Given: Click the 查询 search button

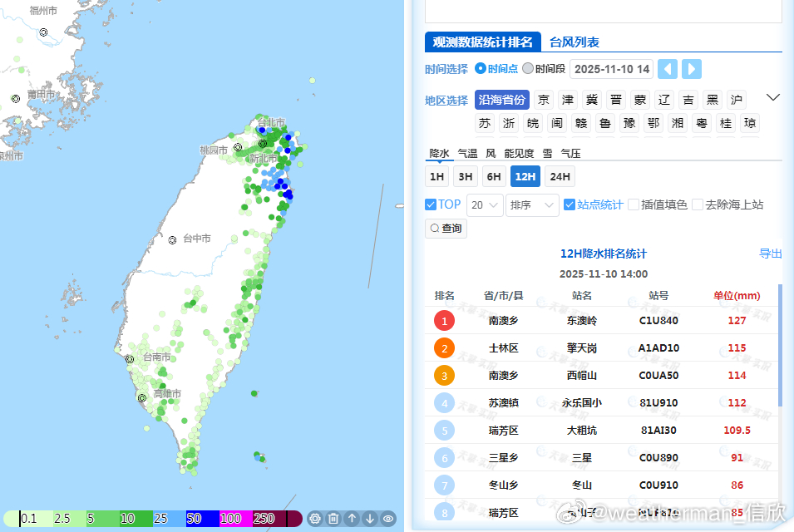Looking at the screenshot, I should tap(446, 229).
